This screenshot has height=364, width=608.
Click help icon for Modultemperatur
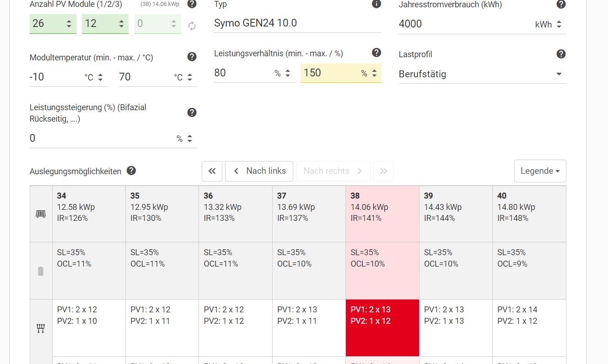(x=192, y=57)
